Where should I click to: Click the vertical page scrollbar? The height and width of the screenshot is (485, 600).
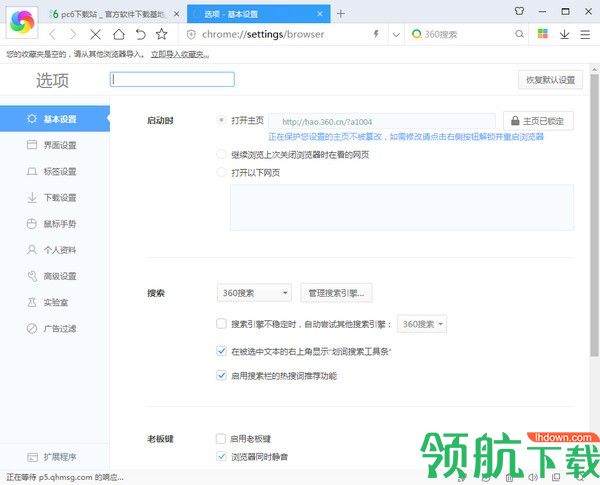tap(594, 214)
